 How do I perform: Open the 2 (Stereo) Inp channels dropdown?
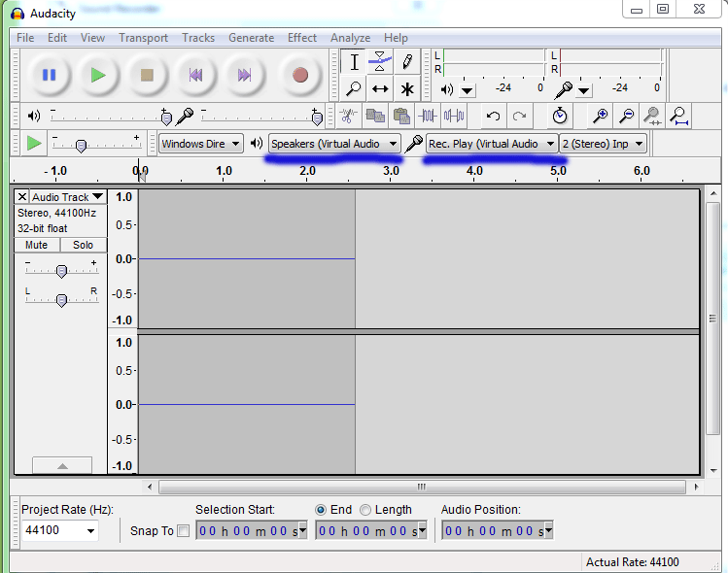(x=604, y=144)
